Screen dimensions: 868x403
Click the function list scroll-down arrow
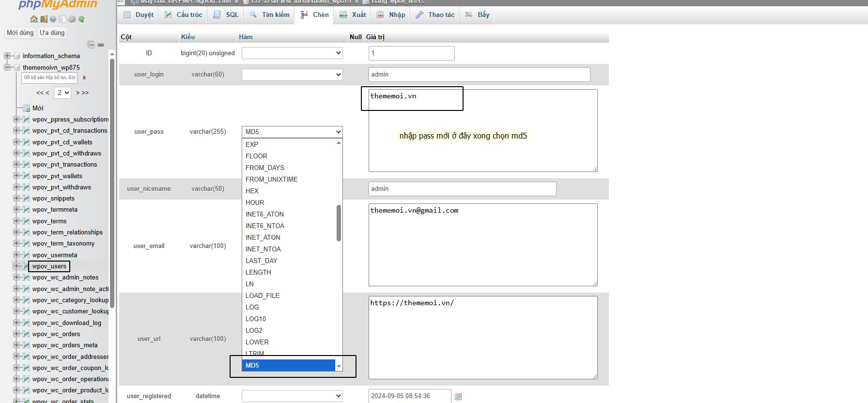[339, 366]
